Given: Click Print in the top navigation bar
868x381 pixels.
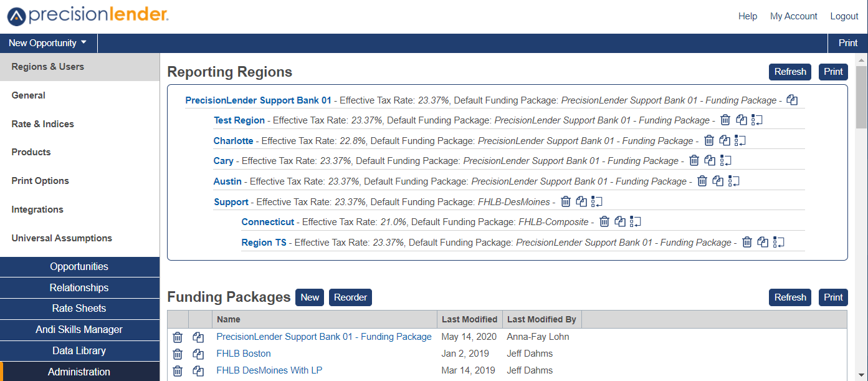Looking at the screenshot, I should pyautogui.click(x=848, y=43).
